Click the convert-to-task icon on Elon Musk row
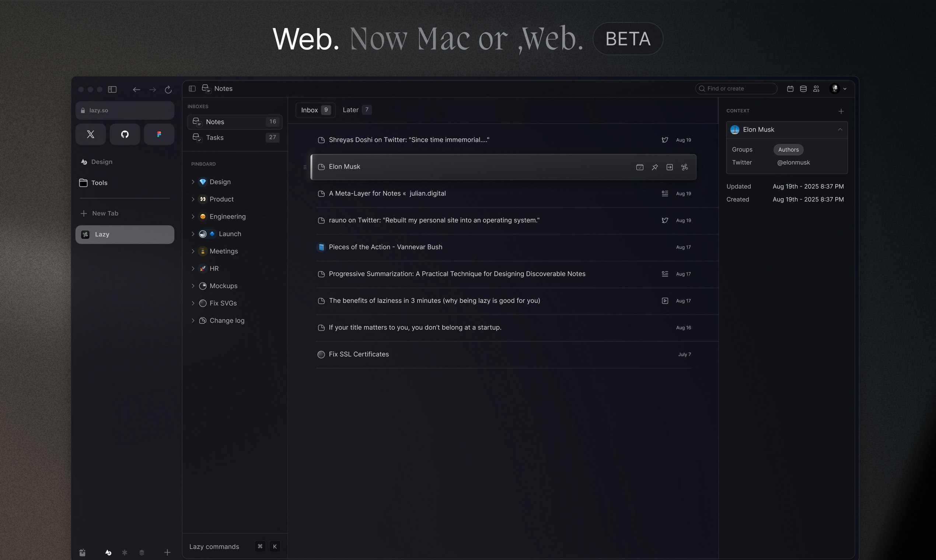Image resolution: width=936 pixels, height=560 pixels. tap(640, 167)
